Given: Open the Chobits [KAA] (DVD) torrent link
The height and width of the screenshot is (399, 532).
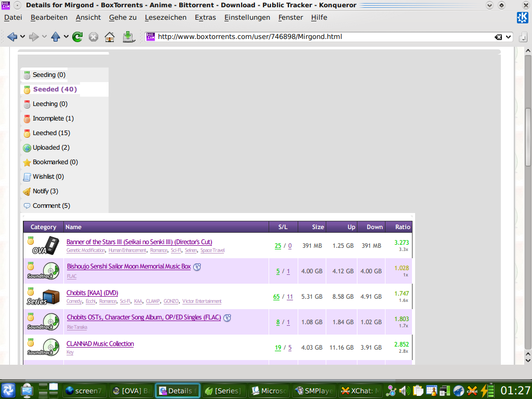Looking at the screenshot, I should (x=92, y=293).
